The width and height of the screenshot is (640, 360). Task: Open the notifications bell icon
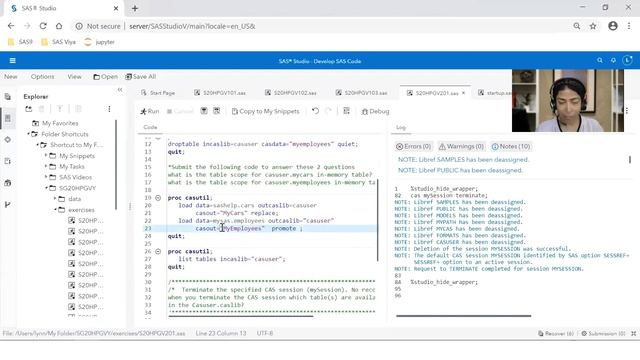pos(613,60)
